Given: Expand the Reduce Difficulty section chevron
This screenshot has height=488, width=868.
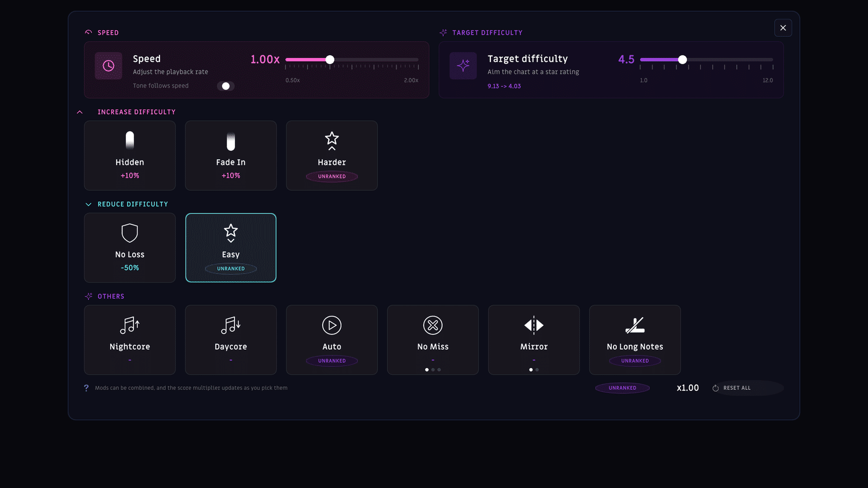Looking at the screenshot, I should coord(88,204).
